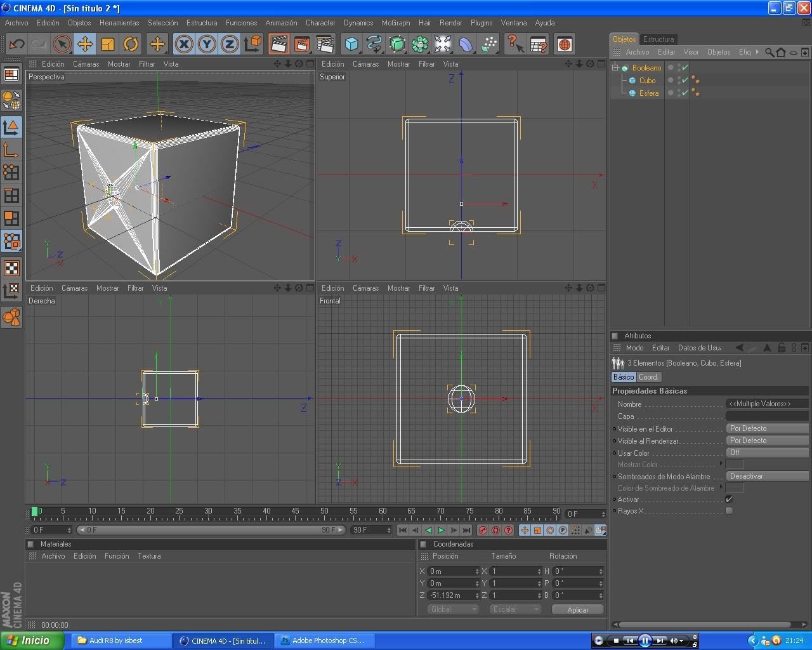Toggle Esfera green enable checkmark
The image size is (812, 650).
pos(685,93)
